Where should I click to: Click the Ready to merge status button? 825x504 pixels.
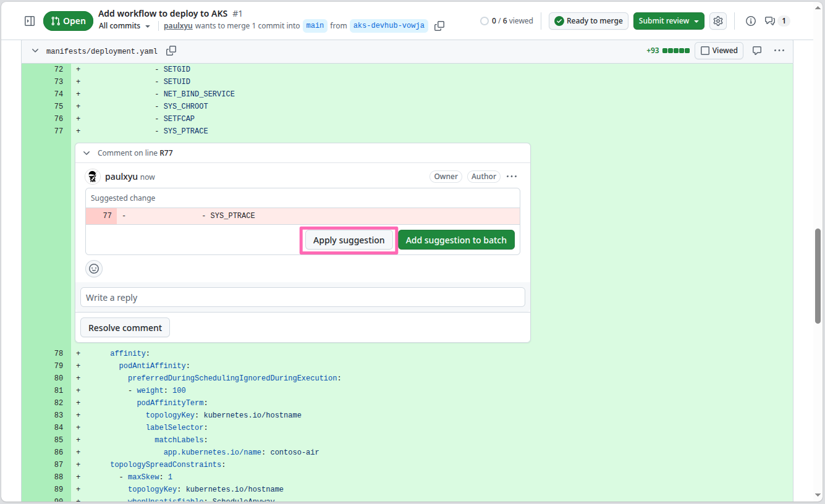click(x=588, y=21)
